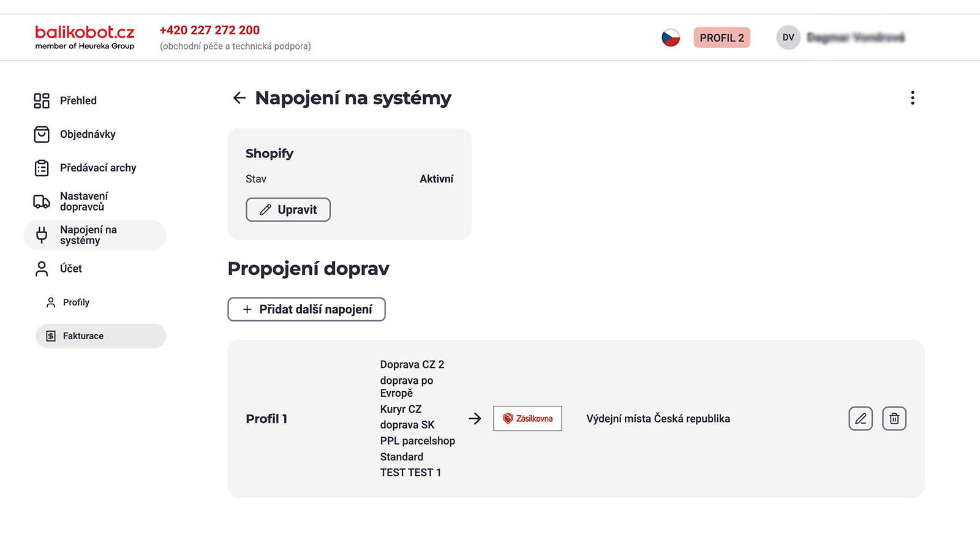Go back with the left arrow icon
Image resolution: width=980 pixels, height=551 pixels.
(x=239, y=98)
